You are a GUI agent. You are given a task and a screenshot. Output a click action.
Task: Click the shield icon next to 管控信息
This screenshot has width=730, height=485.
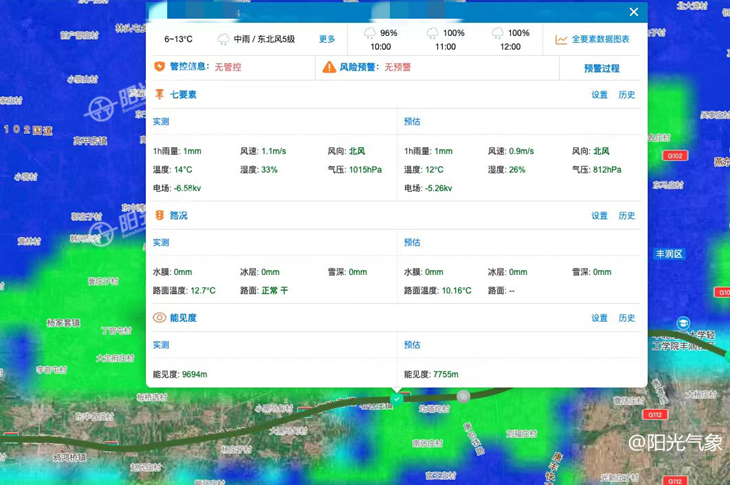tap(159, 67)
